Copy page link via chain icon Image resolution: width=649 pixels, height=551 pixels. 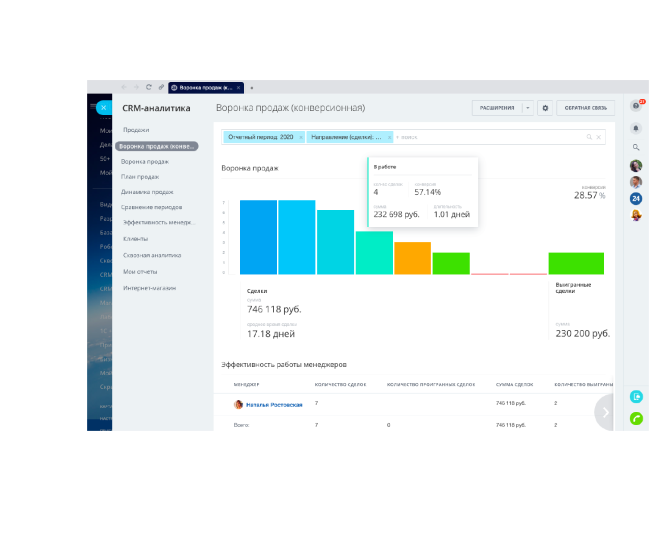(161, 87)
